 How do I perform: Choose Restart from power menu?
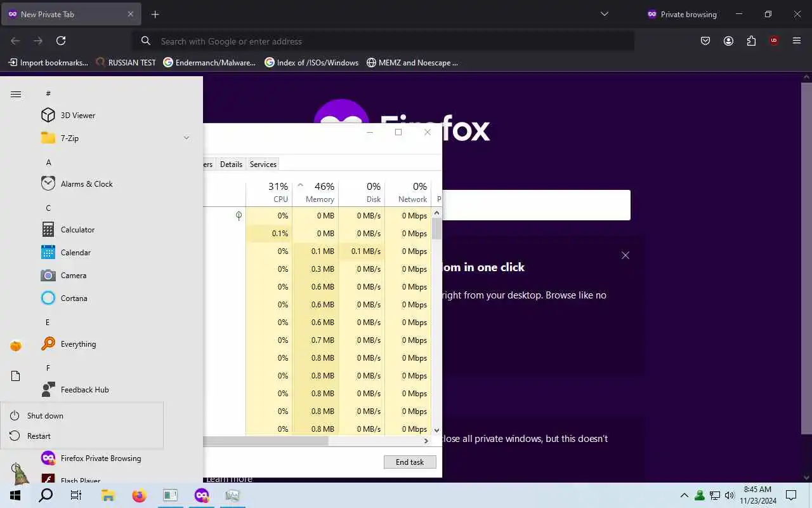pos(82,436)
